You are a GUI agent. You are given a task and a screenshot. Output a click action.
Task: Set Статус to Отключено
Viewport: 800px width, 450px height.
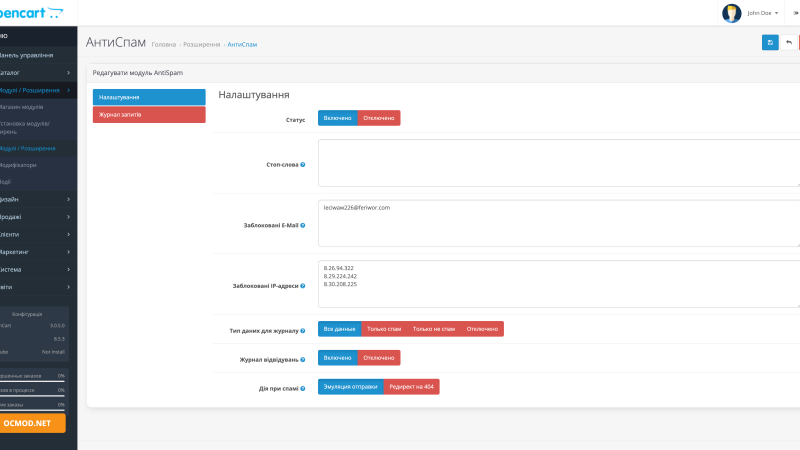pyautogui.click(x=379, y=118)
